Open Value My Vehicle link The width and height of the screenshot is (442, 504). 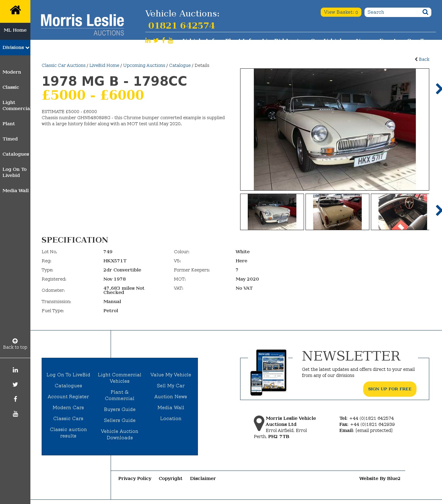(x=171, y=375)
